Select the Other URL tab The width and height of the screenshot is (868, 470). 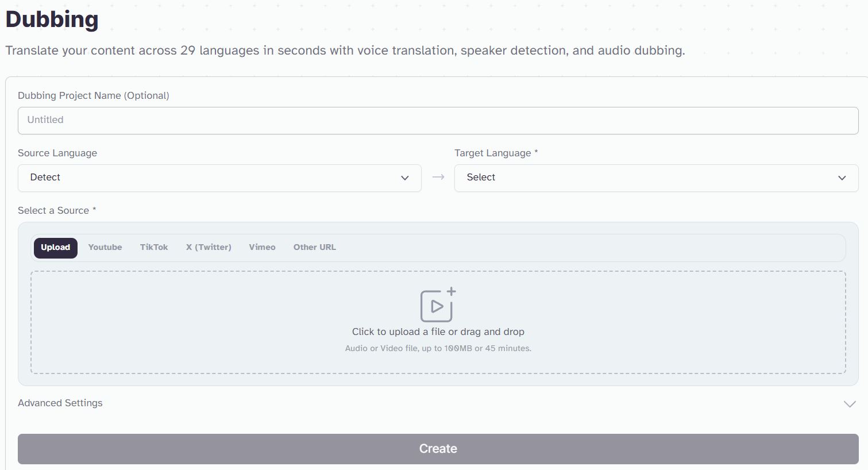coord(315,248)
